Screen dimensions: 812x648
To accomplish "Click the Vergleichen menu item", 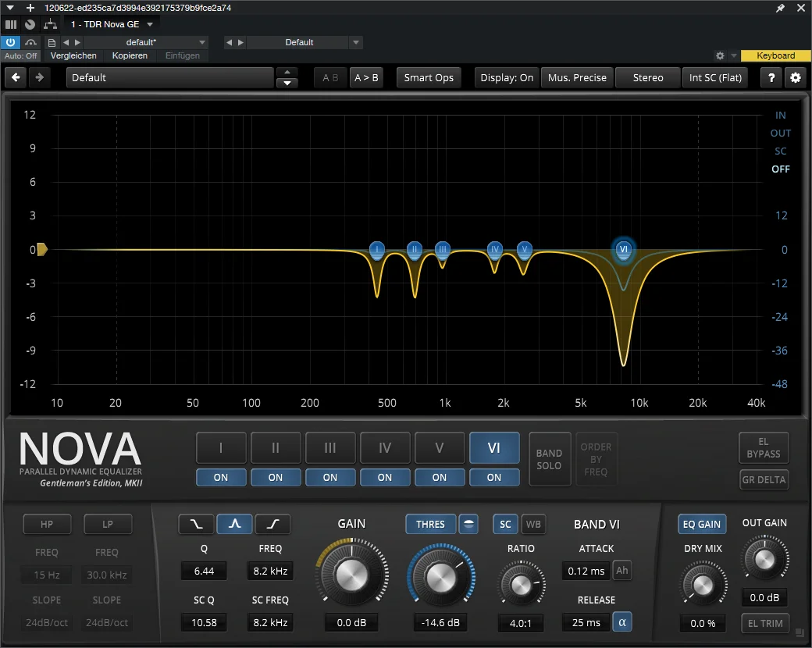I will (x=73, y=55).
